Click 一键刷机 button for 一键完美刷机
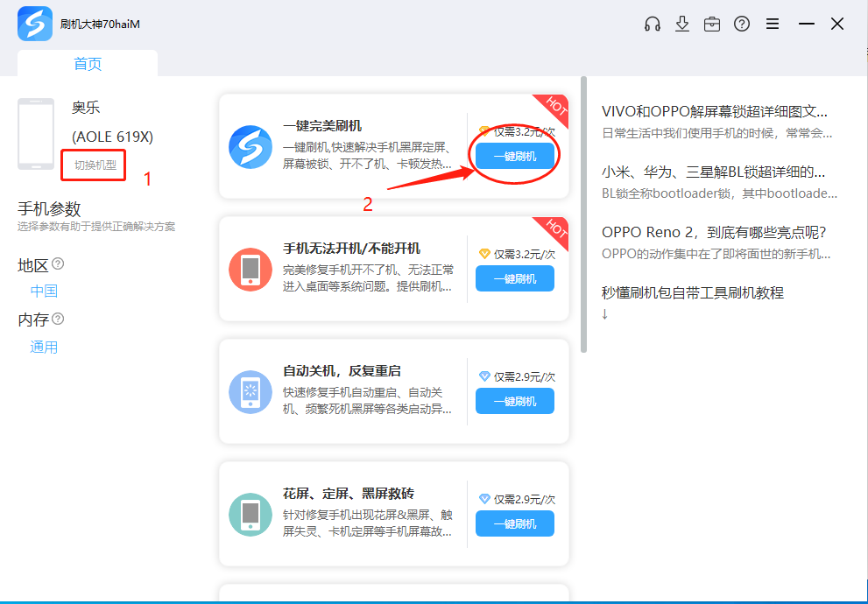 point(515,156)
